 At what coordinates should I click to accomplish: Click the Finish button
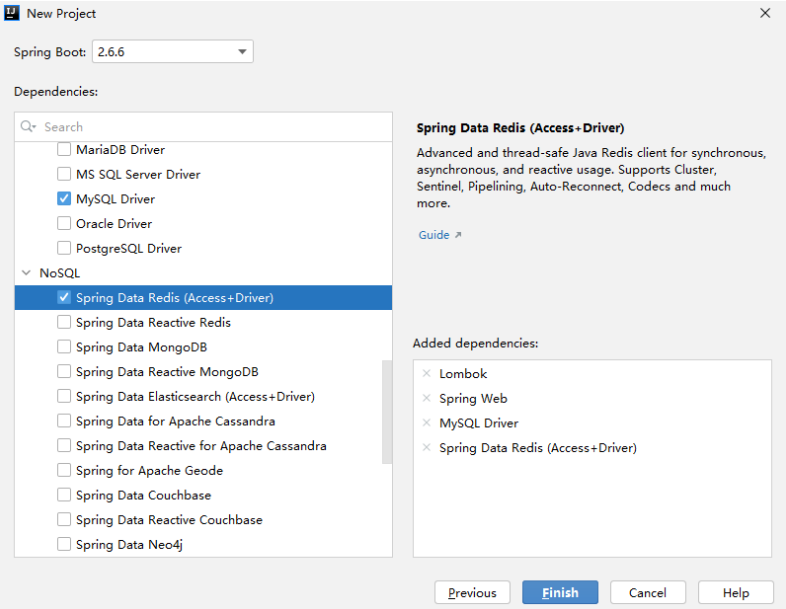560,592
